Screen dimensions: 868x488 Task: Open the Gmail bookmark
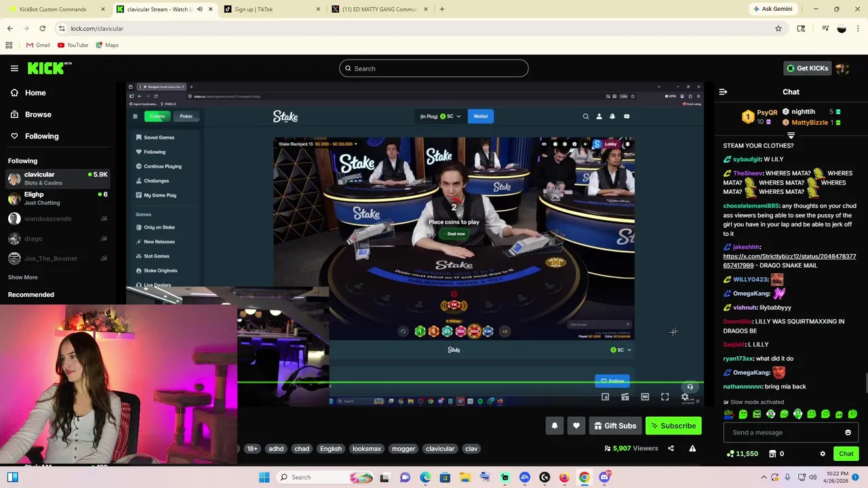click(x=38, y=45)
